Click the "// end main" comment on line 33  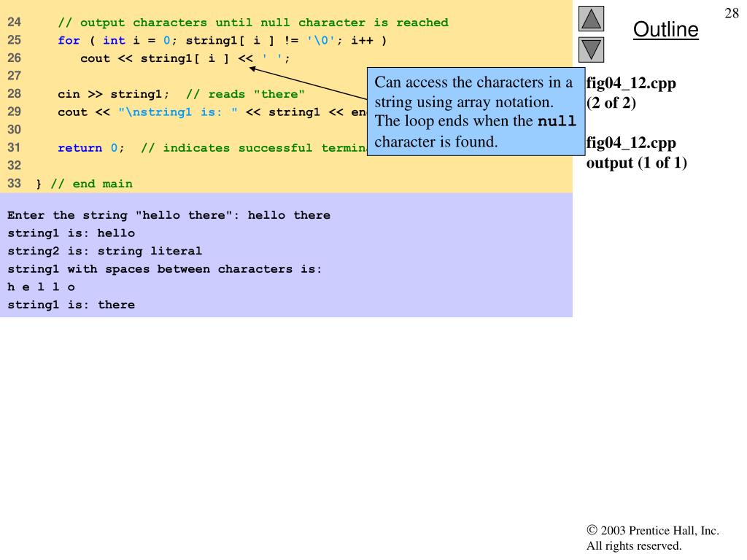pyautogui.click(x=91, y=184)
